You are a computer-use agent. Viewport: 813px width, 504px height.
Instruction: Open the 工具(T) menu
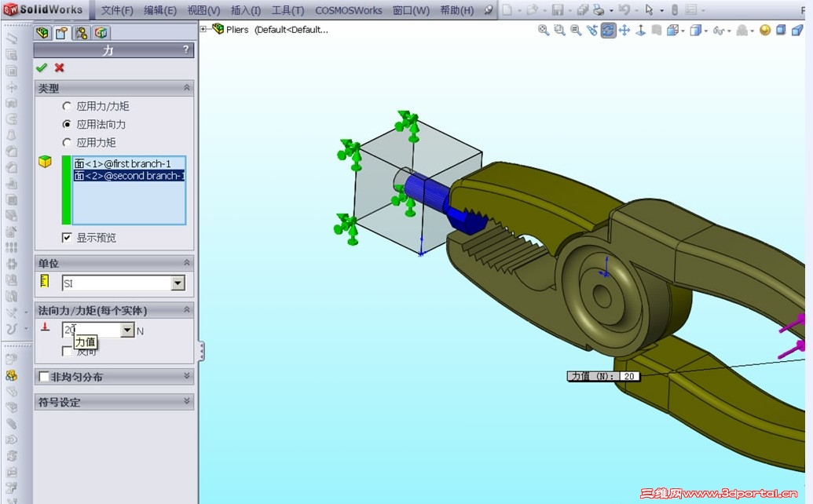287,10
